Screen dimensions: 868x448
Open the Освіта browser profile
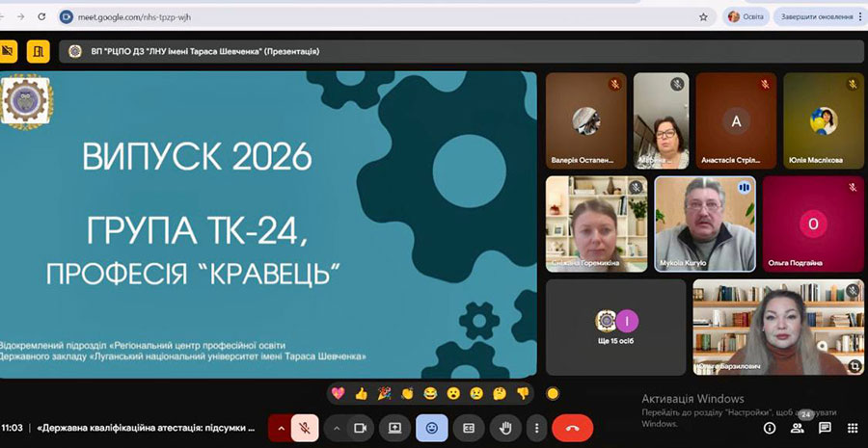(746, 16)
